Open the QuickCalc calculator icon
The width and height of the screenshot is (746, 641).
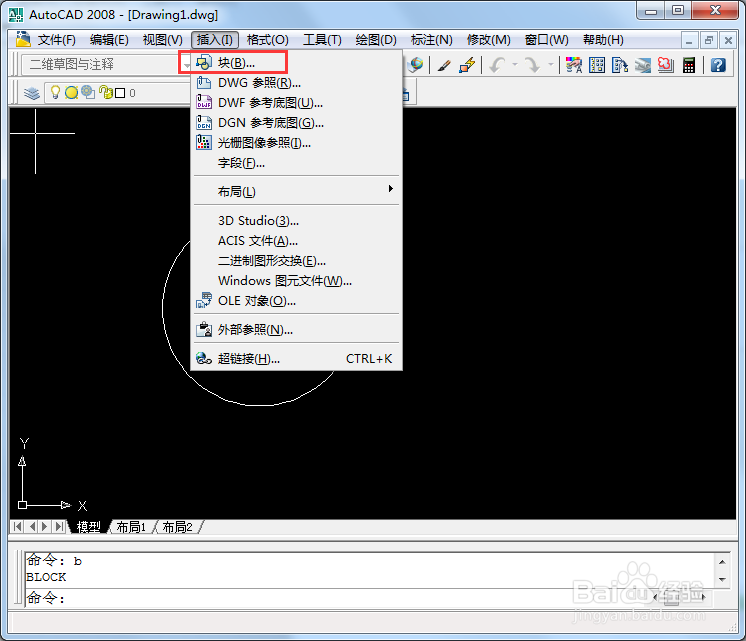pyautogui.click(x=688, y=65)
